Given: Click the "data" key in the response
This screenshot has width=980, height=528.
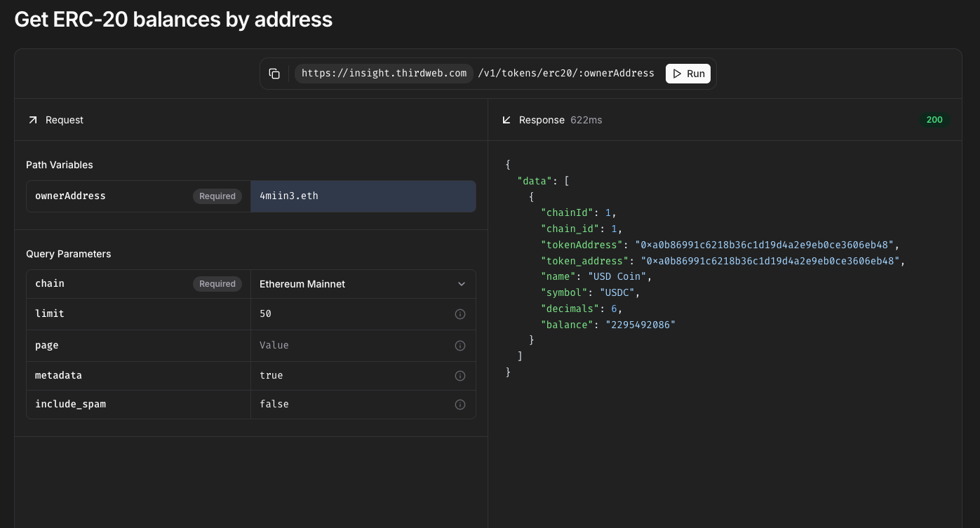Looking at the screenshot, I should pos(535,181).
